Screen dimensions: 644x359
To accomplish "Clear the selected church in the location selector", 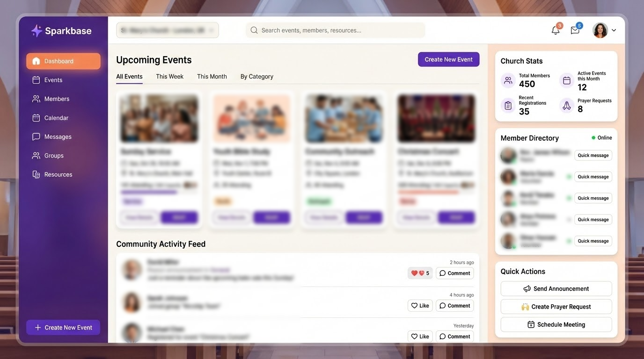I will coord(210,29).
